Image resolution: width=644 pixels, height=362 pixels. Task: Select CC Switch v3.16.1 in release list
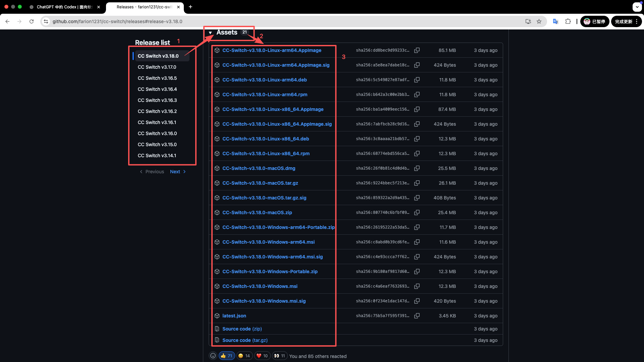157,122
